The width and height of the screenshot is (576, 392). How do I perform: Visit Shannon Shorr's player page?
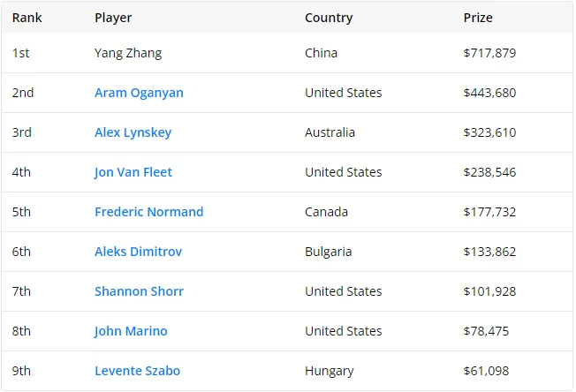pos(139,291)
